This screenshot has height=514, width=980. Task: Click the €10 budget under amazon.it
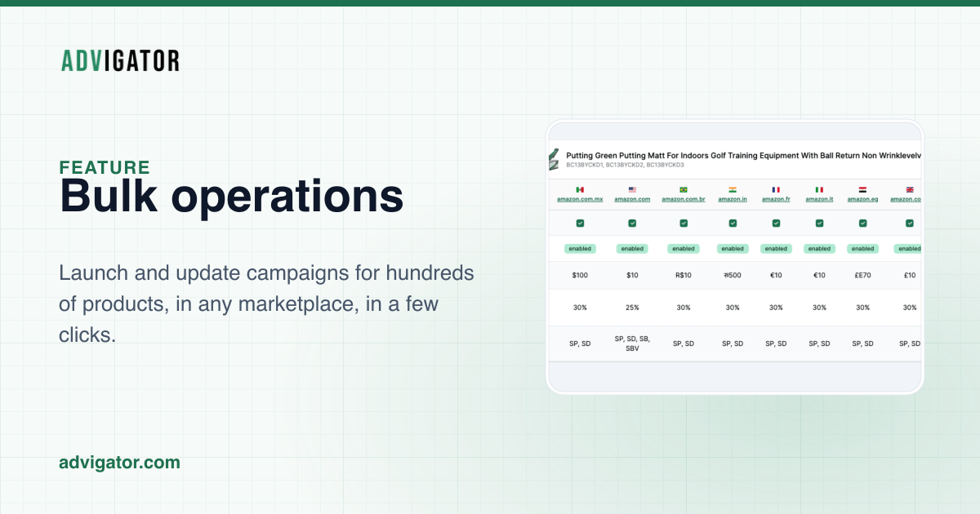click(819, 275)
